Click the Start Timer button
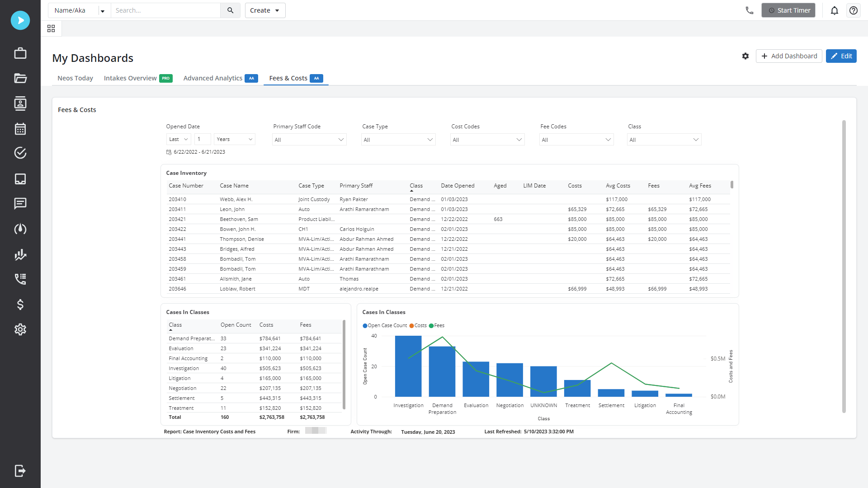The height and width of the screenshot is (488, 868). click(788, 10)
